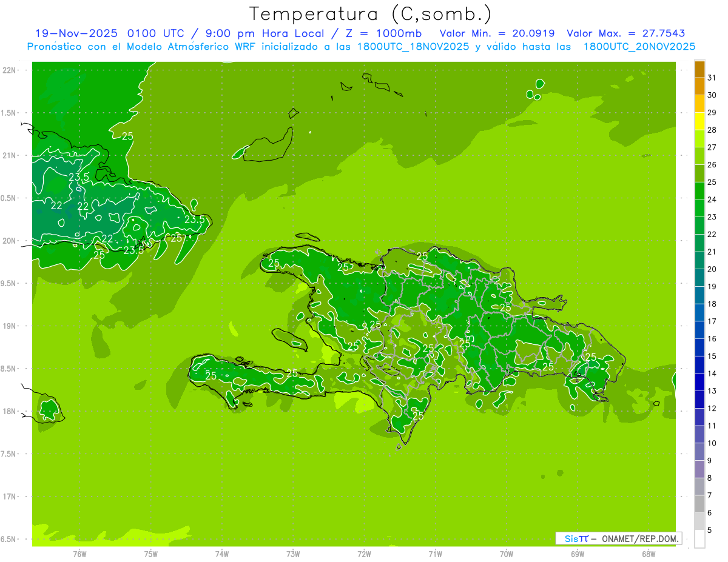Click the 1800UTC_20NOV2025 valid-until text
The image size is (728, 562).
[x=639, y=47]
